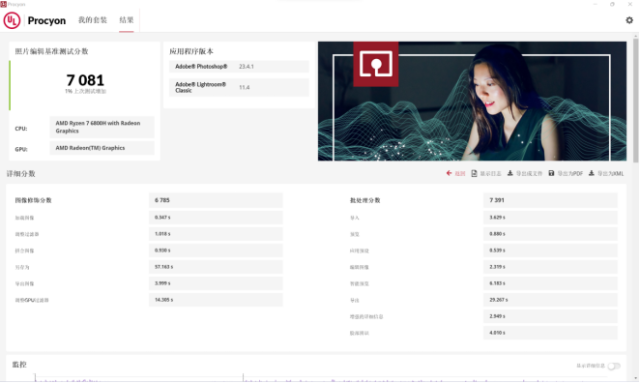This screenshot has width=640, height=383.
Task: Click the Adobe Photoshop version row
Action: pos(239,67)
